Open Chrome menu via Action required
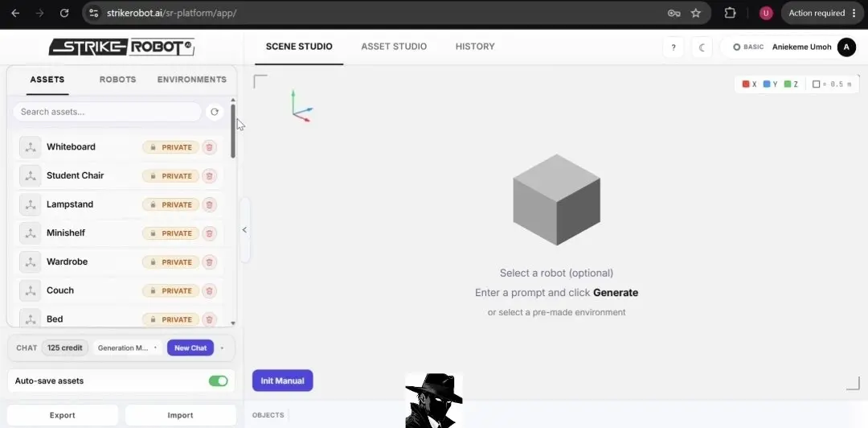This screenshot has height=428, width=868. (x=823, y=14)
